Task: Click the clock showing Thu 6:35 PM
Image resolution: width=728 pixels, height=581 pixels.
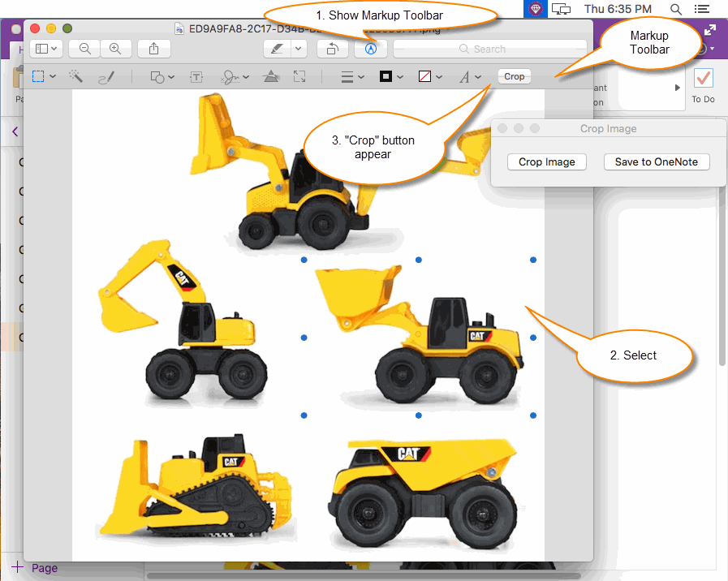Action: 618,9
